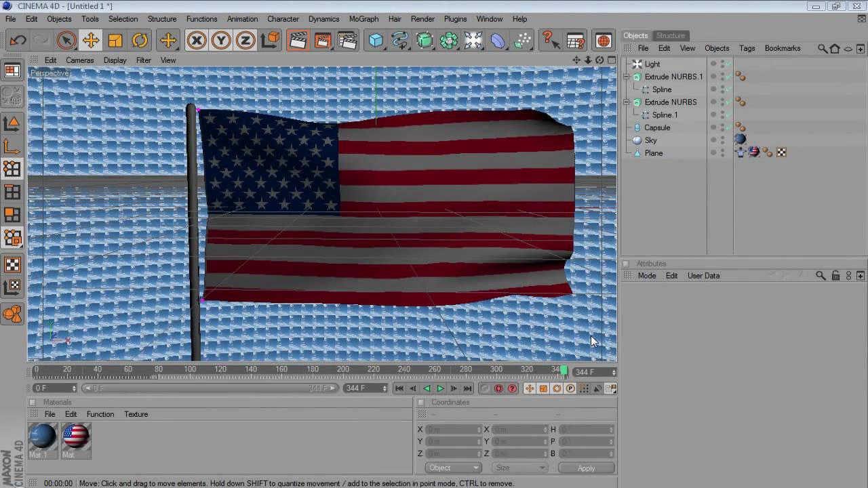The height and width of the screenshot is (488, 868).
Task: Select the Sky object in tree
Action: (651, 140)
